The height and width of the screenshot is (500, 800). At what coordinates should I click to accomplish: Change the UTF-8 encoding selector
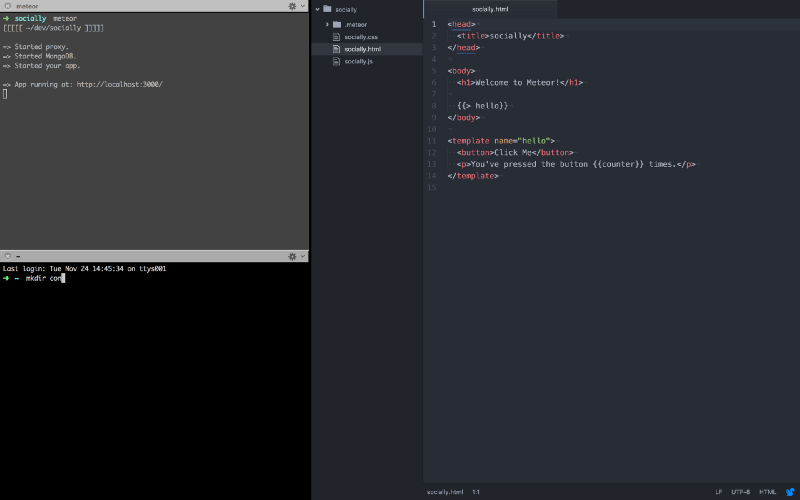click(x=740, y=492)
